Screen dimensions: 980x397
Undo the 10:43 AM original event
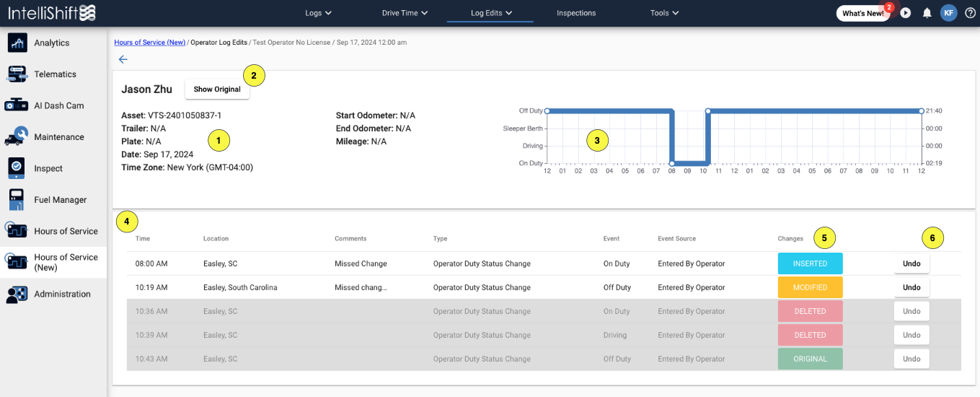[x=911, y=359]
